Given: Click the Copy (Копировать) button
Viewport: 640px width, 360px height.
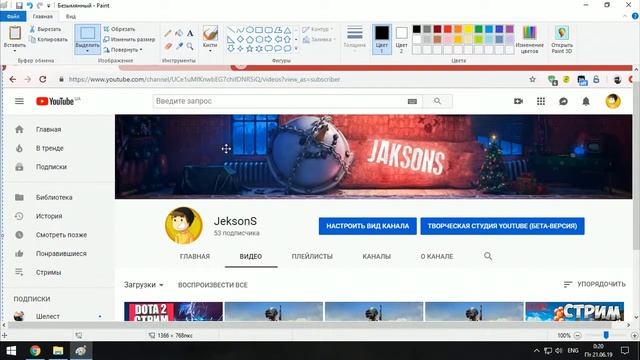Looking at the screenshot, I should [x=48, y=40].
